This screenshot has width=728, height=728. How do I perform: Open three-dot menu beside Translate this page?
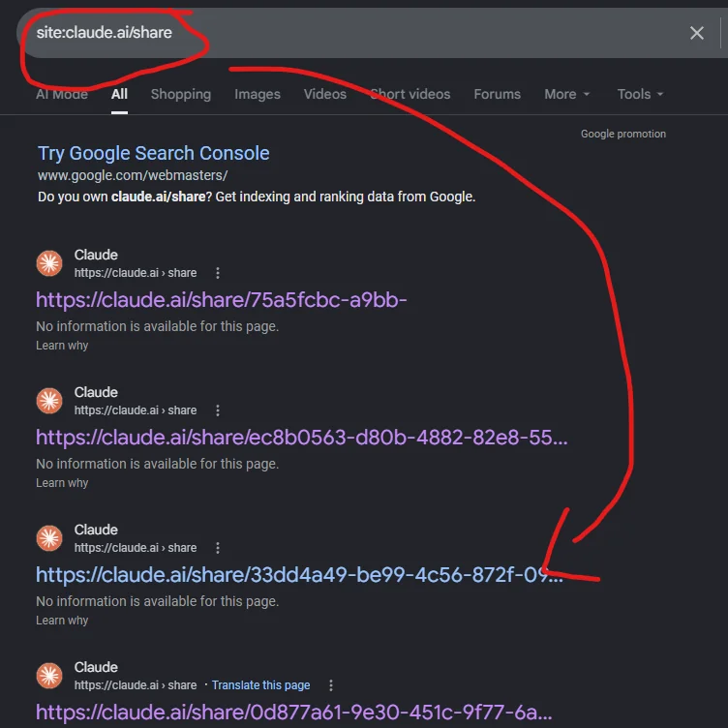(x=330, y=685)
